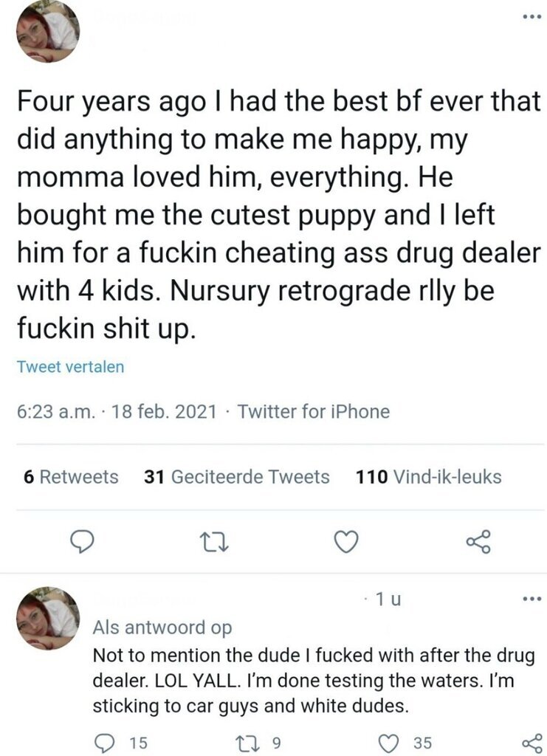The height and width of the screenshot is (756, 547).
Task: Click the 'Twitter for iPhone' source label
Action: (x=314, y=411)
